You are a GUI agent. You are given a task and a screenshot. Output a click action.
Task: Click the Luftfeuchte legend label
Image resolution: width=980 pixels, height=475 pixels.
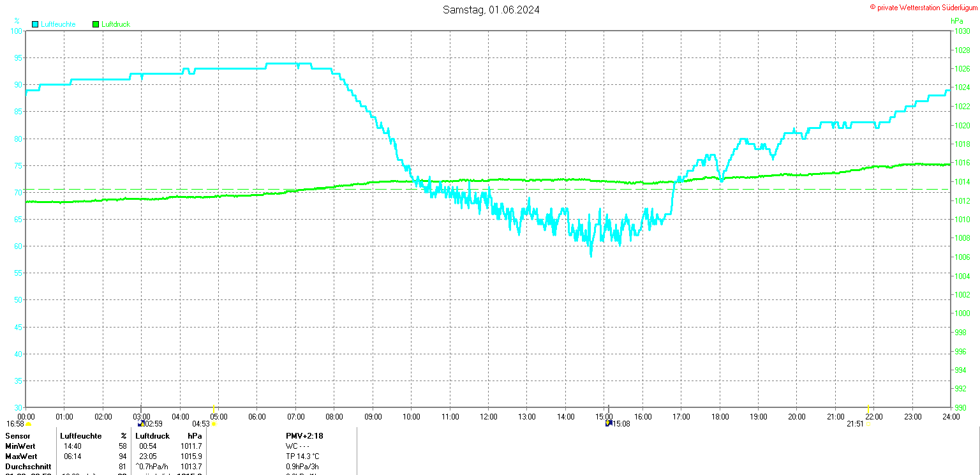[58, 24]
